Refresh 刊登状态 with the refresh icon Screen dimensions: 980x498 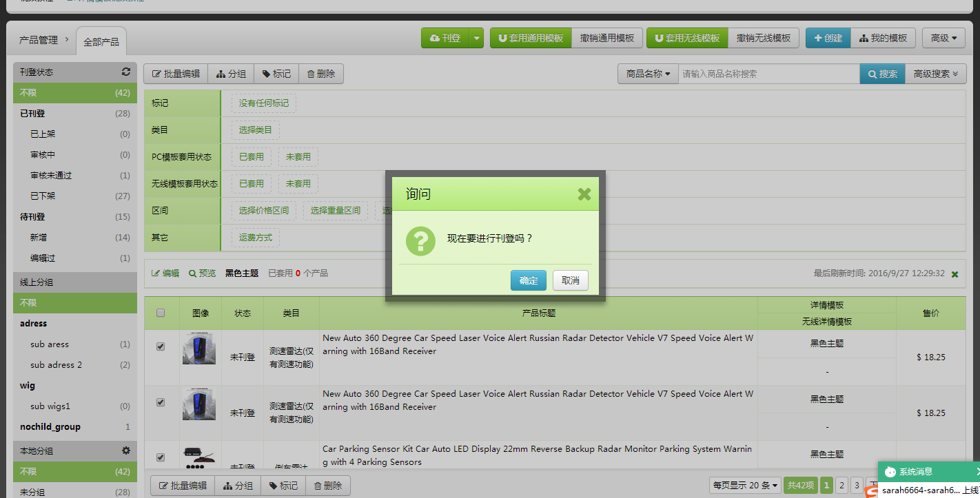click(x=125, y=72)
